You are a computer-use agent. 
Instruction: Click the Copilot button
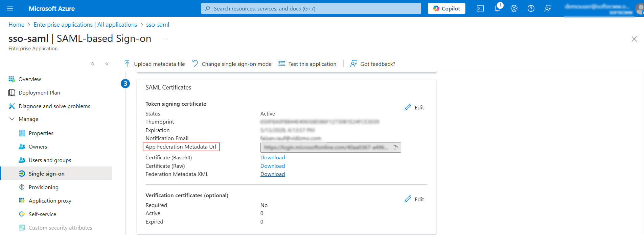tap(446, 8)
